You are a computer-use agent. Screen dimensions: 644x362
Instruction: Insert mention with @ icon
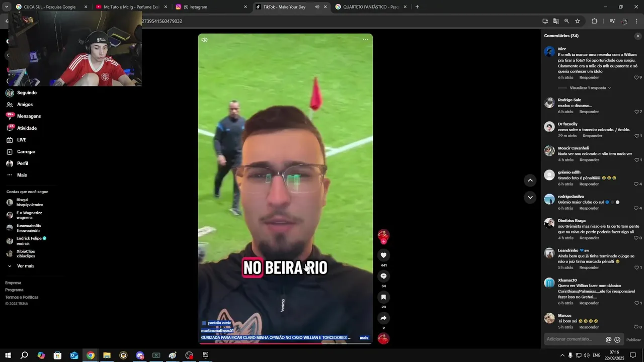(608, 340)
